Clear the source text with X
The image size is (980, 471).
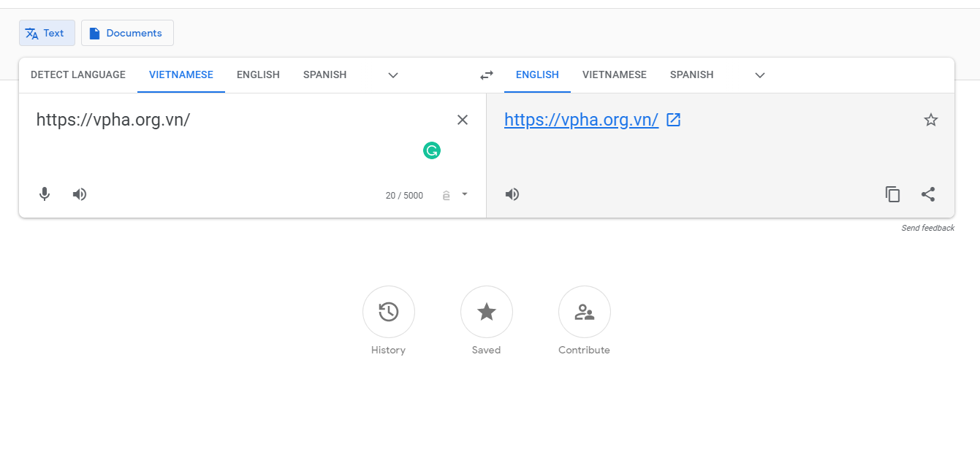tap(463, 120)
